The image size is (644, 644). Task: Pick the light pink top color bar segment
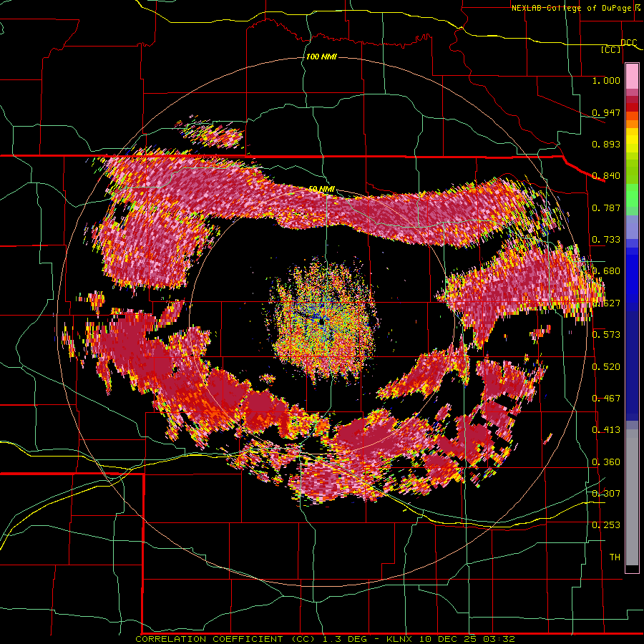(632, 77)
